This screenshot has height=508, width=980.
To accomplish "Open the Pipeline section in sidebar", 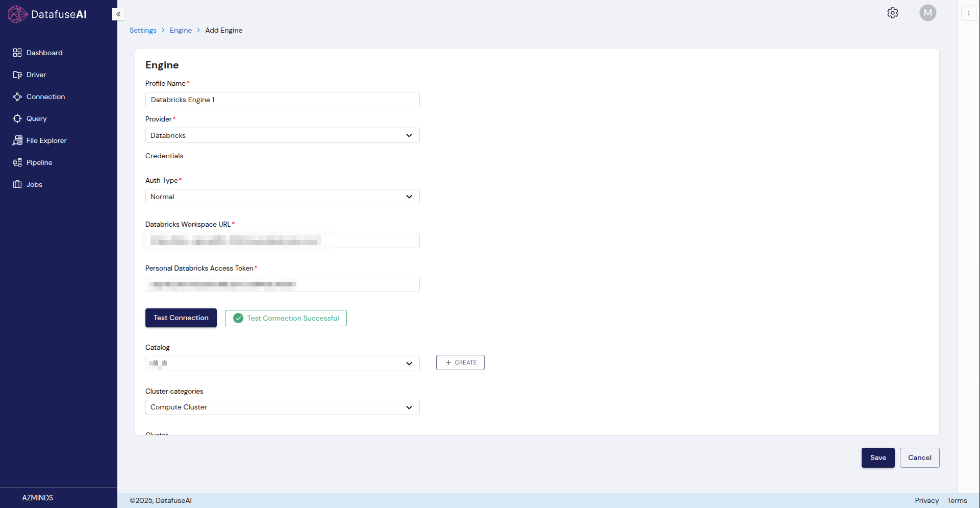I will point(39,162).
